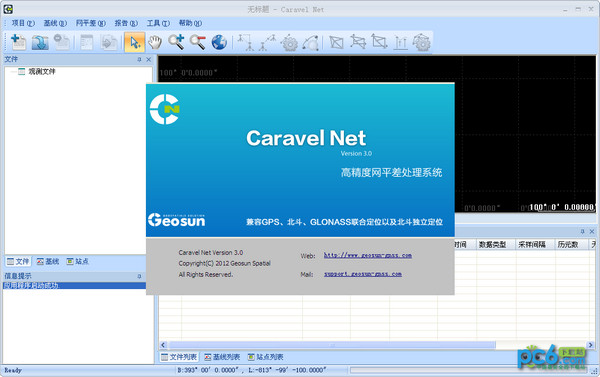Click the elevation fitting bars icon
The width and height of the screenshot is (600, 377).
coord(401,42)
